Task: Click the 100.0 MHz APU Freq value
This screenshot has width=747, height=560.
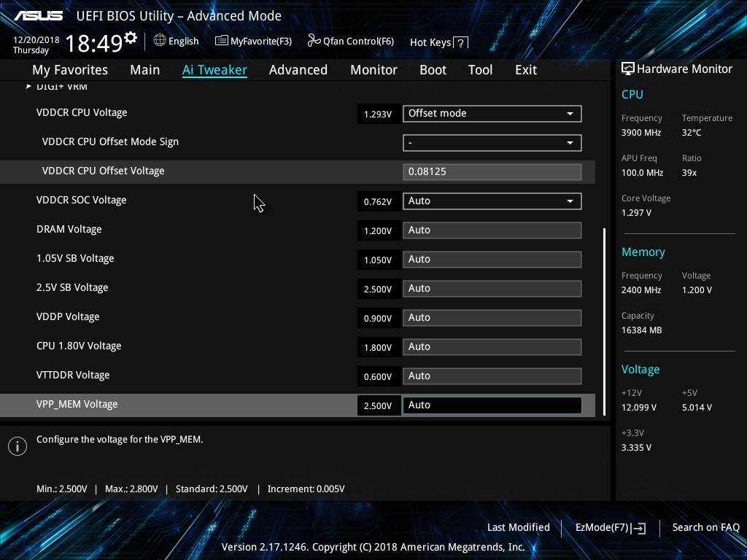Action: click(x=642, y=173)
